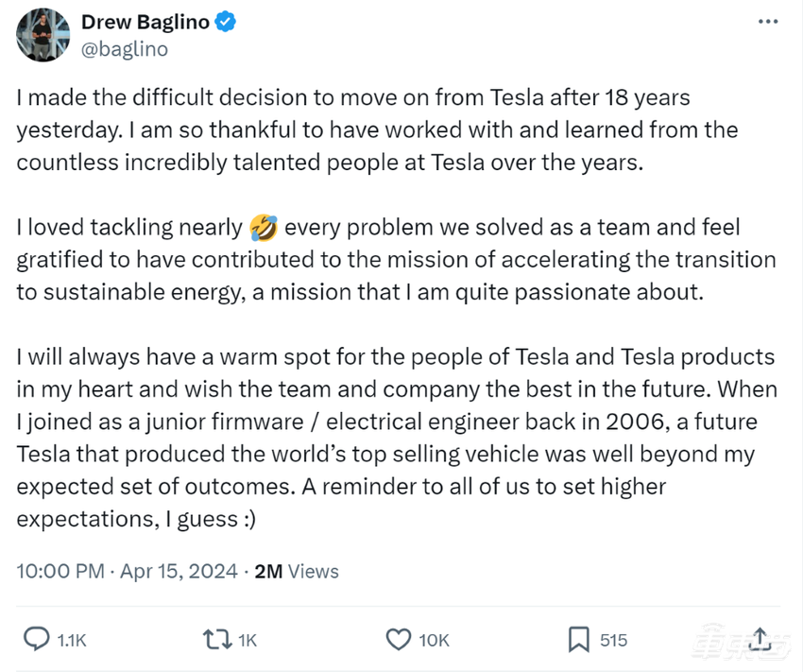Click the paragraph about leaving Tesla after 18 years
The image size is (803, 672).
tap(378, 129)
